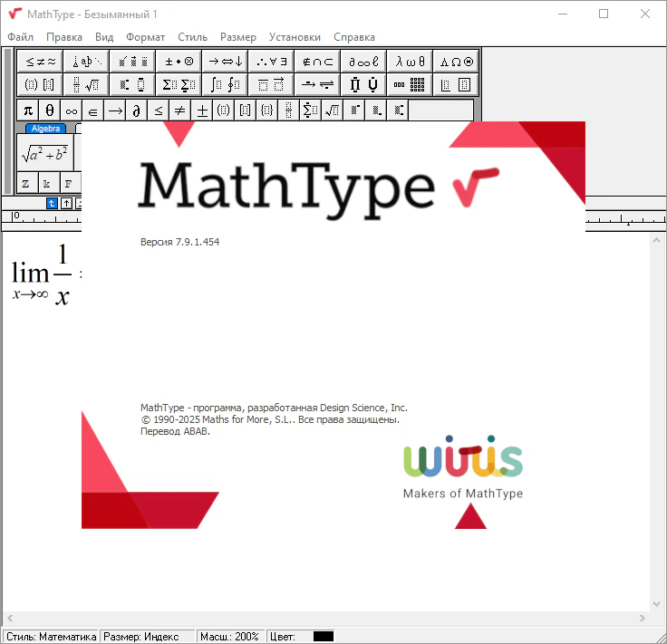Insert the pi symbol
The width and height of the screenshot is (667, 644).
(x=28, y=111)
